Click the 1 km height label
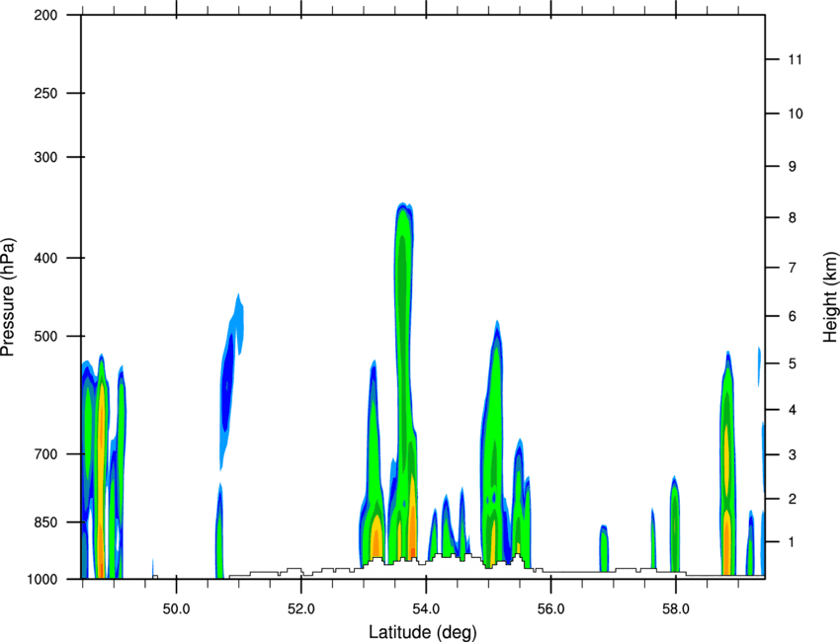The height and width of the screenshot is (642, 840). (793, 542)
